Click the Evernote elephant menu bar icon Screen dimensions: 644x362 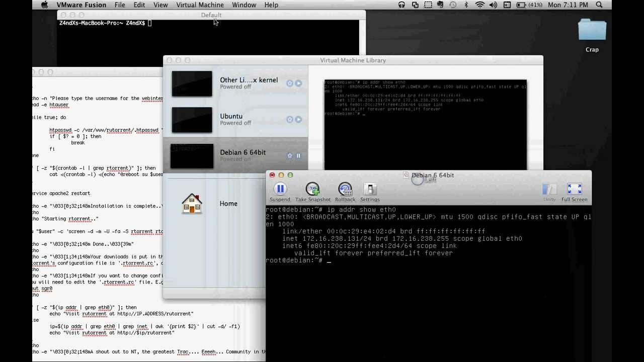click(440, 5)
